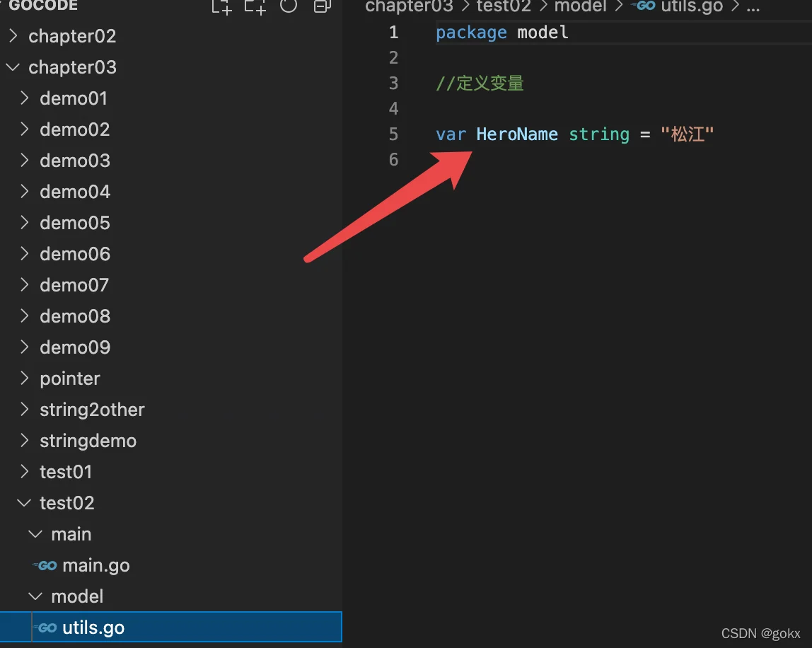Click the Refresh Explorer icon
Screen dimensions: 812x648
tap(288, 6)
